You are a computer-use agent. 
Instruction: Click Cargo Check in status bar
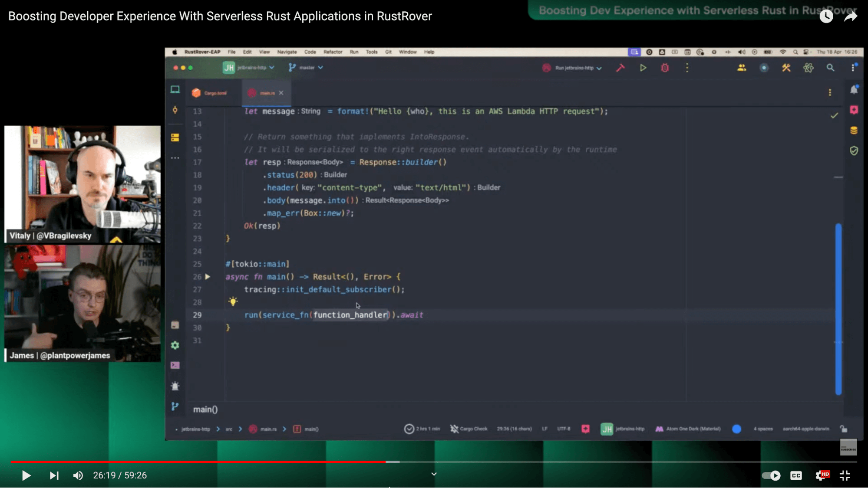coord(469,429)
